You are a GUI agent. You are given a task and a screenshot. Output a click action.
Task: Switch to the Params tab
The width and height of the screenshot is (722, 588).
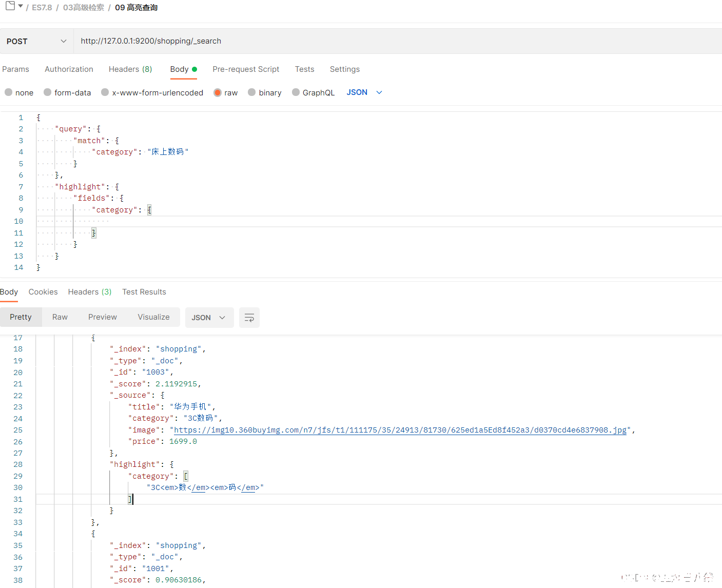coord(15,69)
